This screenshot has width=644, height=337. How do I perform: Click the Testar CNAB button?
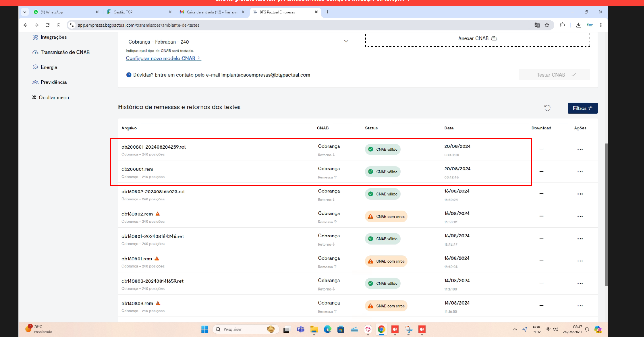[x=554, y=75]
